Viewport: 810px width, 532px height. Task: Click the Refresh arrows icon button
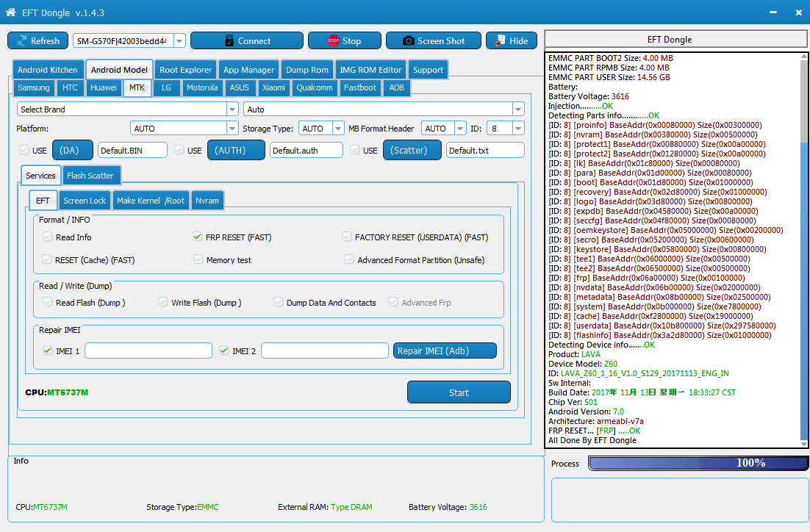coord(22,41)
